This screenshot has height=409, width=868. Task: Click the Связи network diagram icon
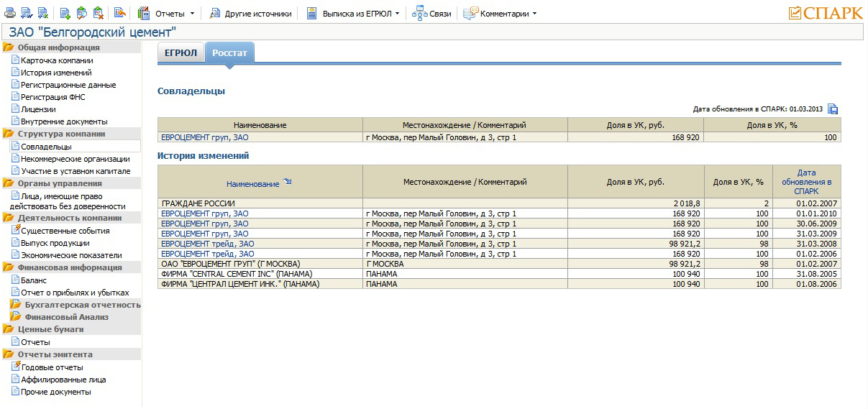[x=419, y=14]
